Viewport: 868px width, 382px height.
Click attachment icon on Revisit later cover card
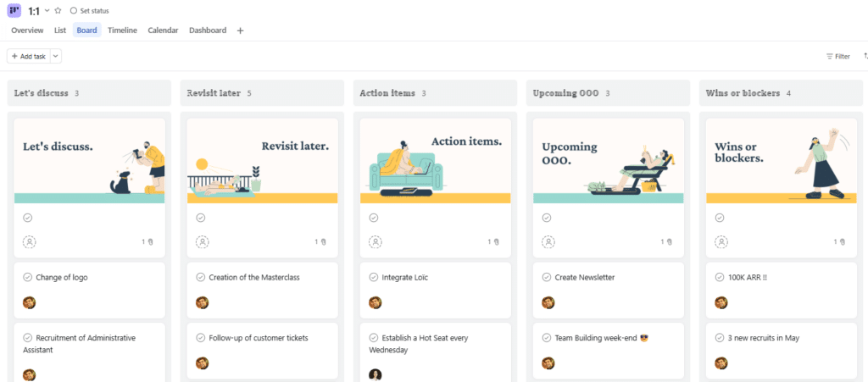pyautogui.click(x=324, y=241)
